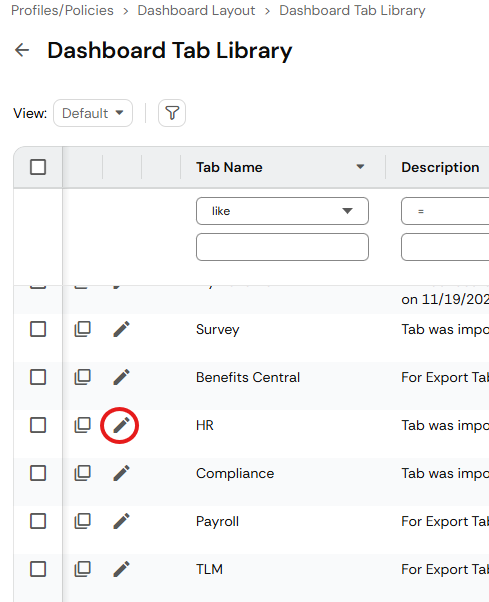The height and width of the screenshot is (602, 489).
Task: Duplicate the Benefits Central tab
Action: pyautogui.click(x=83, y=377)
